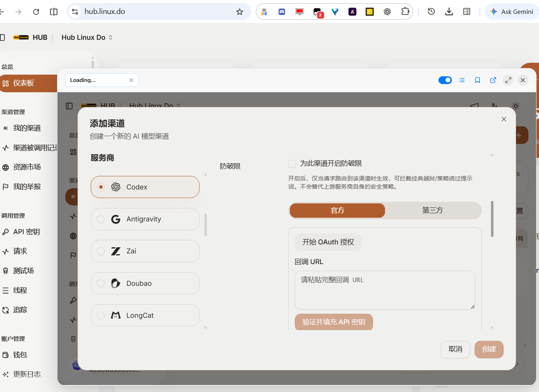Open 仪表板 in the sidebar

tap(28, 83)
